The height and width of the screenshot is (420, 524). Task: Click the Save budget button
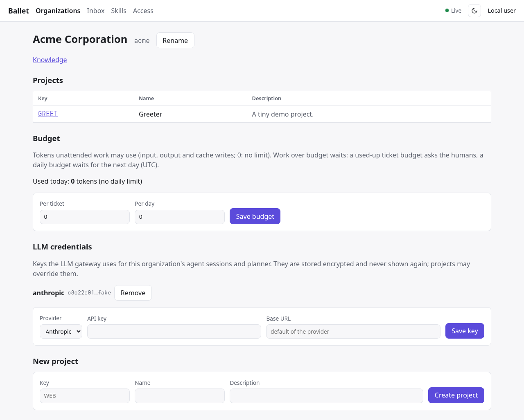(255, 216)
